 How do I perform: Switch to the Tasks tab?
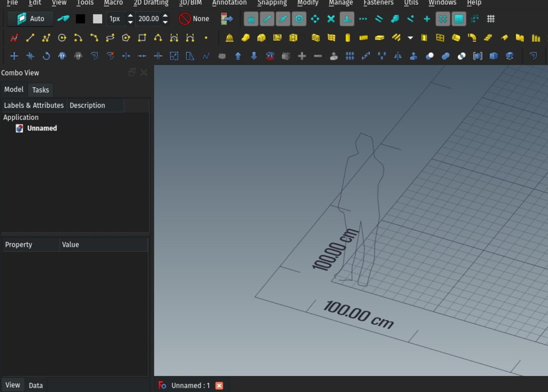[41, 90]
